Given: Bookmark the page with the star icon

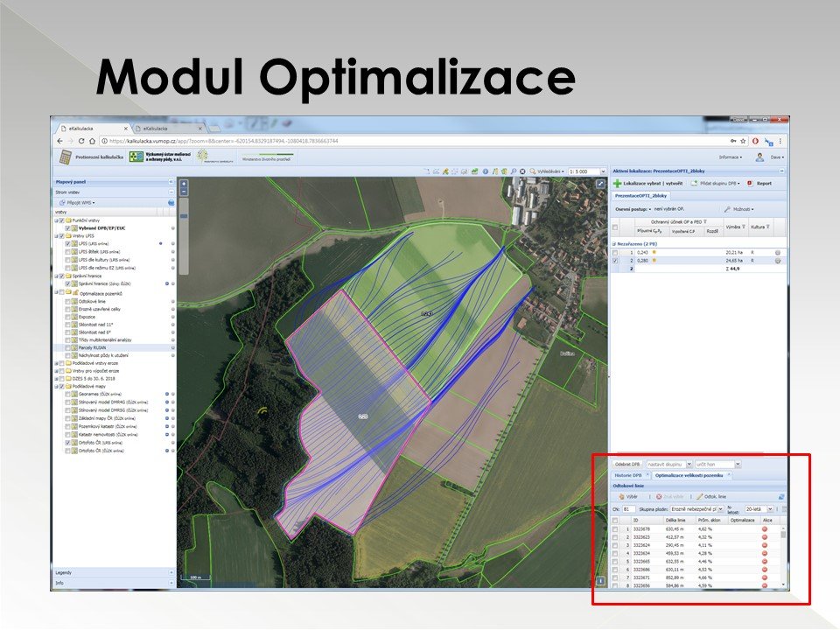Looking at the screenshot, I should [743, 141].
